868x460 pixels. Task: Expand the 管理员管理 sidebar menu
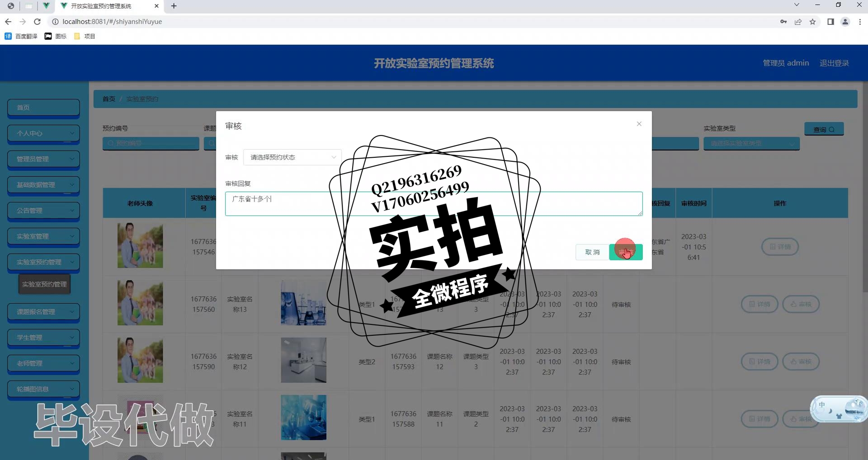(x=43, y=159)
